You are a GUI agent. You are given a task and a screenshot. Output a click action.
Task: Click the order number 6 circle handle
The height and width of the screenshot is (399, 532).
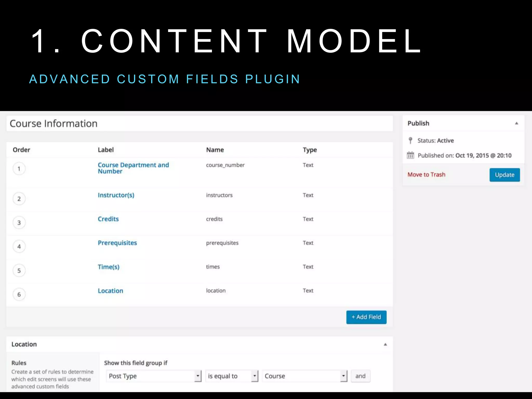pyautogui.click(x=19, y=295)
